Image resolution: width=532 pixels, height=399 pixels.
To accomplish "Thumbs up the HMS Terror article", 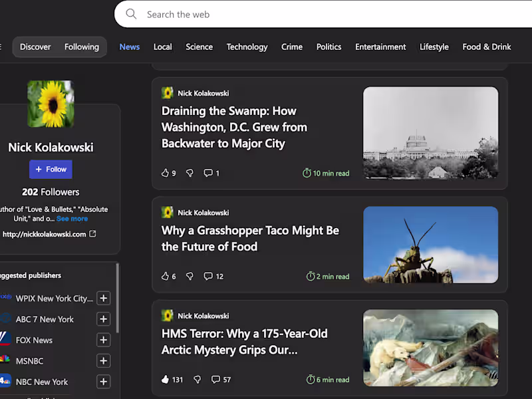I will 164,379.
